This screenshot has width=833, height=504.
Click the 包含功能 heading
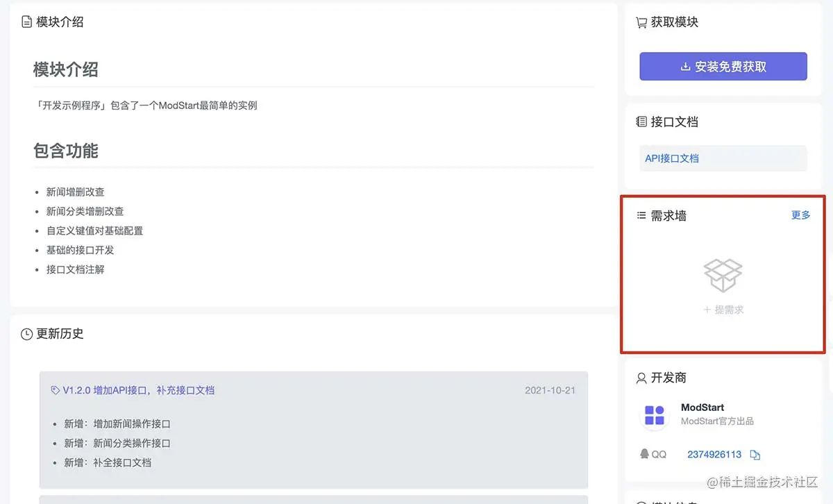[66, 151]
